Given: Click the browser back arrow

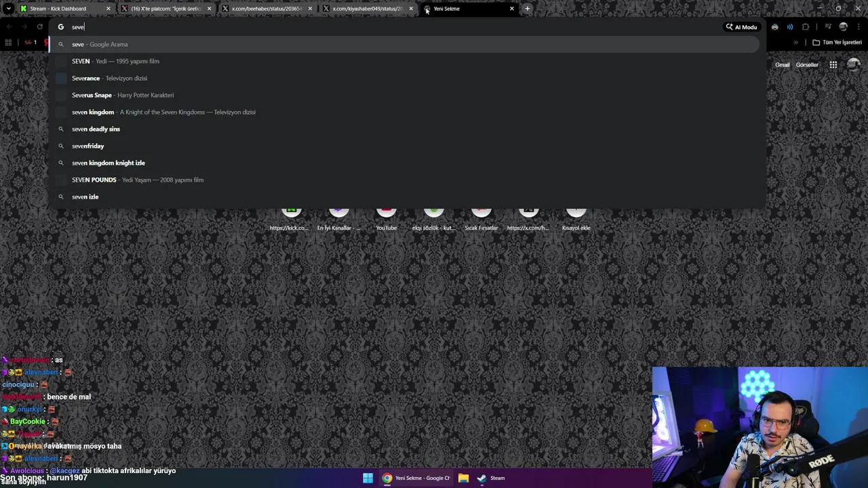Looking at the screenshot, I should click(9, 27).
